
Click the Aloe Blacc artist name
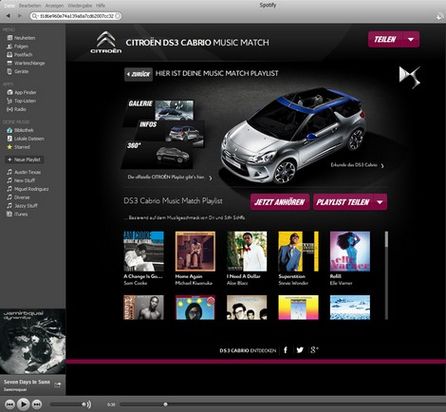click(x=237, y=283)
